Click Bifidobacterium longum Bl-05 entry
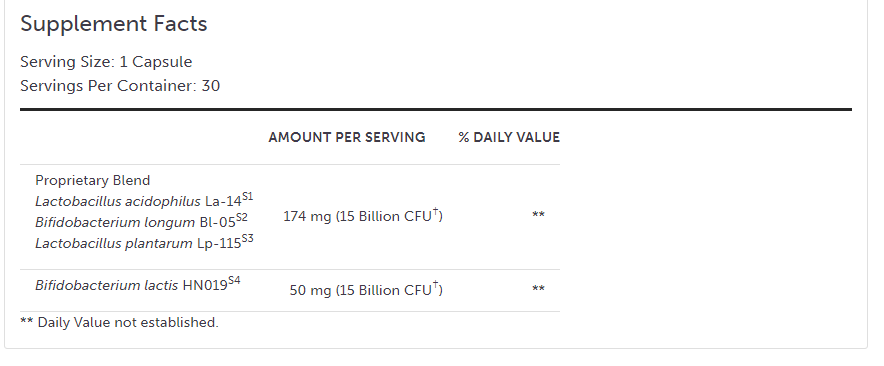884x366 pixels. (135, 222)
